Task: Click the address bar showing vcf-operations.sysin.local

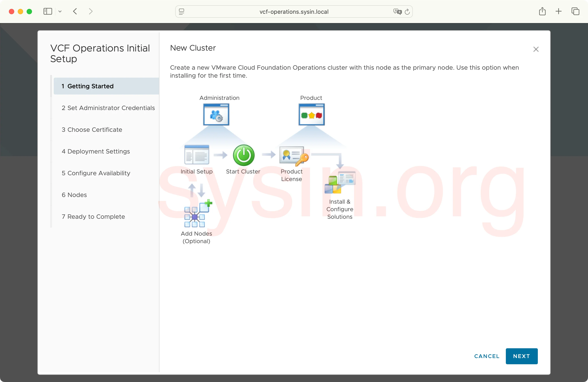Action: click(294, 12)
